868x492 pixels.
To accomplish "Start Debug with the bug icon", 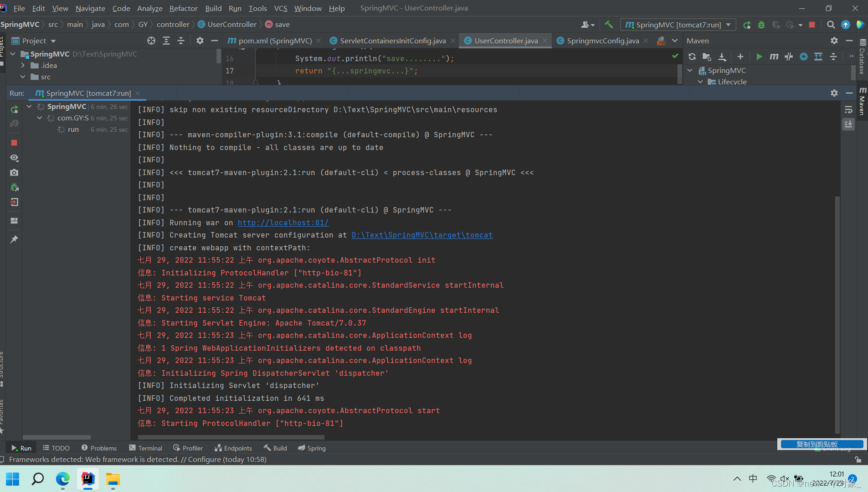I will tap(761, 25).
